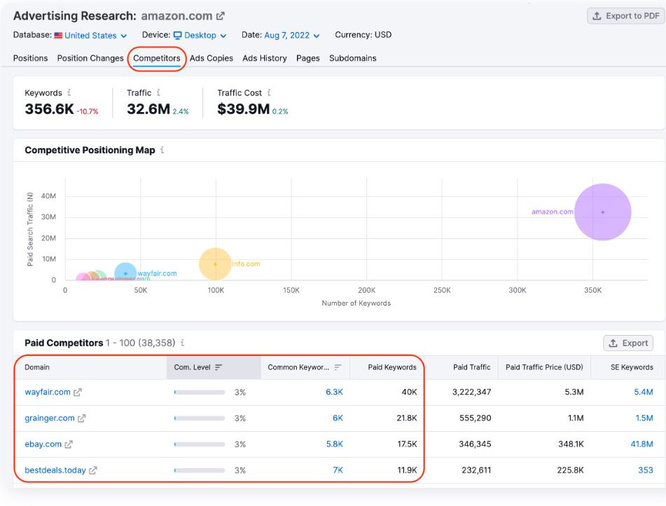This screenshot has width=666, height=506.
Task: Sort by Com. Level sort icon
Action: [x=218, y=367]
